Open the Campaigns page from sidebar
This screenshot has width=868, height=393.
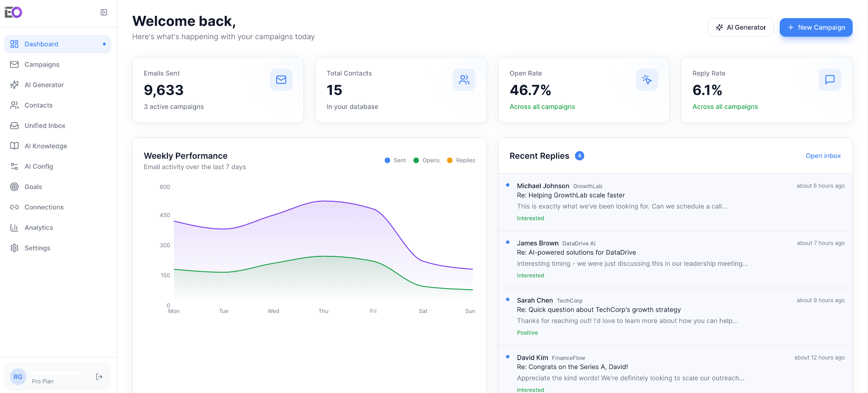[42, 65]
